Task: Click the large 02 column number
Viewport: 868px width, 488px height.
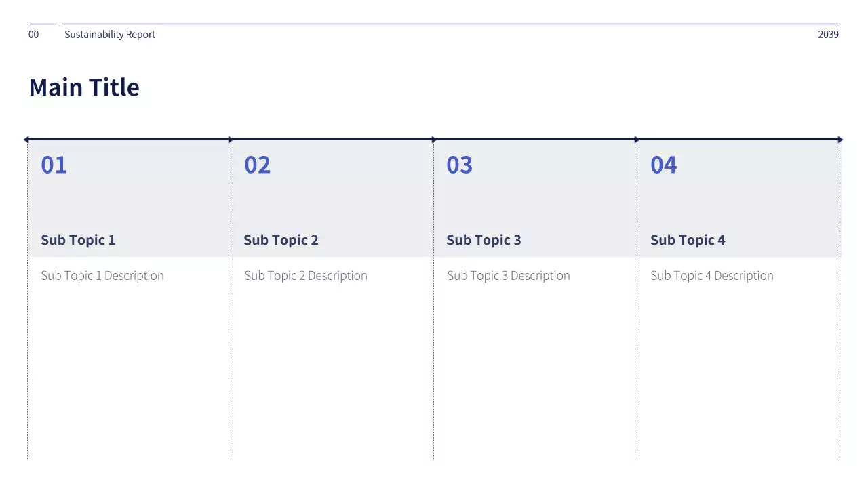Action: click(x=257, y=165)
